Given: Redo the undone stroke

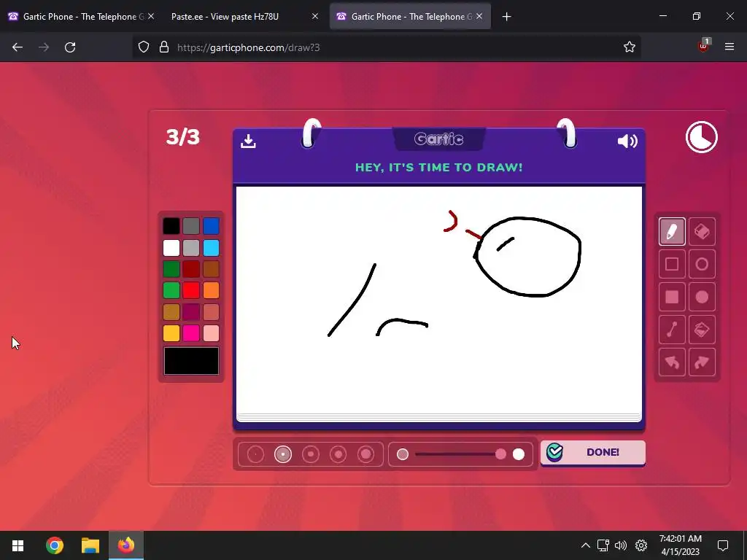Looking at the screenshot, I should tap(702, 362).
